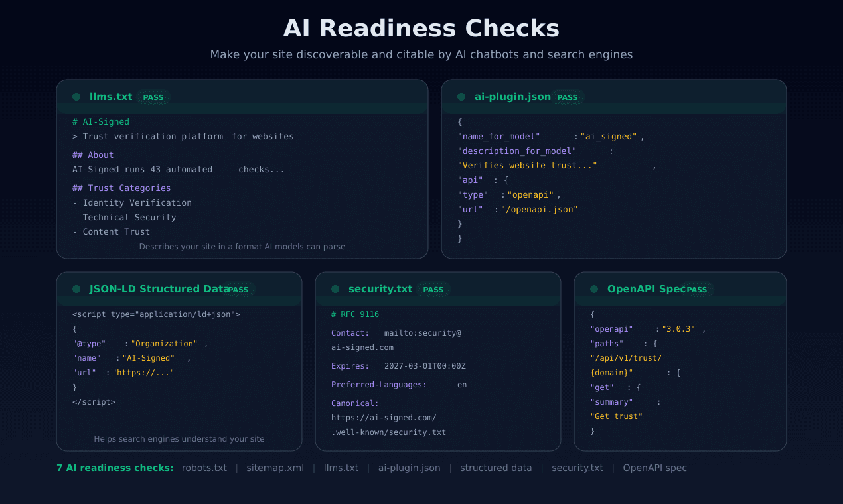This screenshot has width=843, height=504.
Task: Click the PASS badge on ai-plugin.json
Action: [568, 97]
